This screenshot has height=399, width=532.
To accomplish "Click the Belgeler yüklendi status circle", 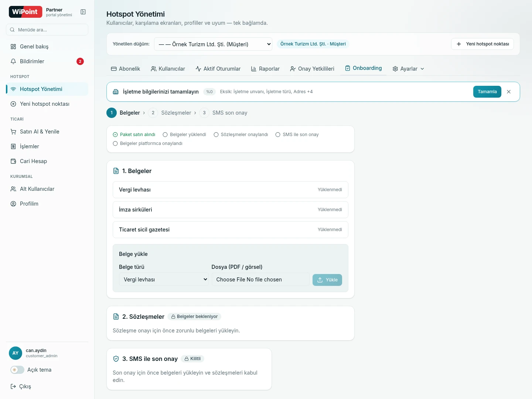I will pyautogui.click(x=165, y=135).
